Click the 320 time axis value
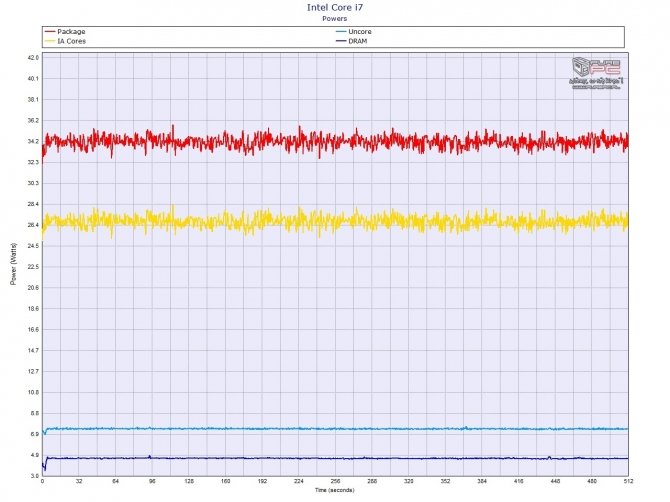The width and height of the screenshot is (670, 502). (x=408, y=481)
